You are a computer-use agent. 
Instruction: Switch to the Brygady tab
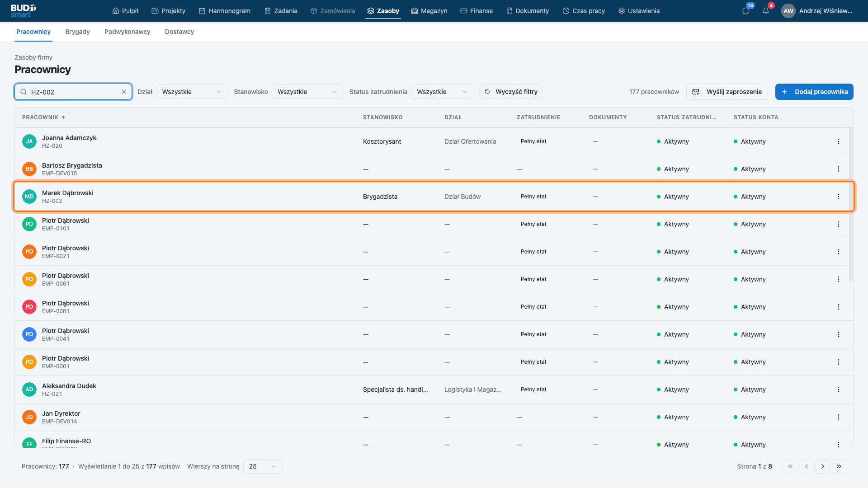coord(77,32)
